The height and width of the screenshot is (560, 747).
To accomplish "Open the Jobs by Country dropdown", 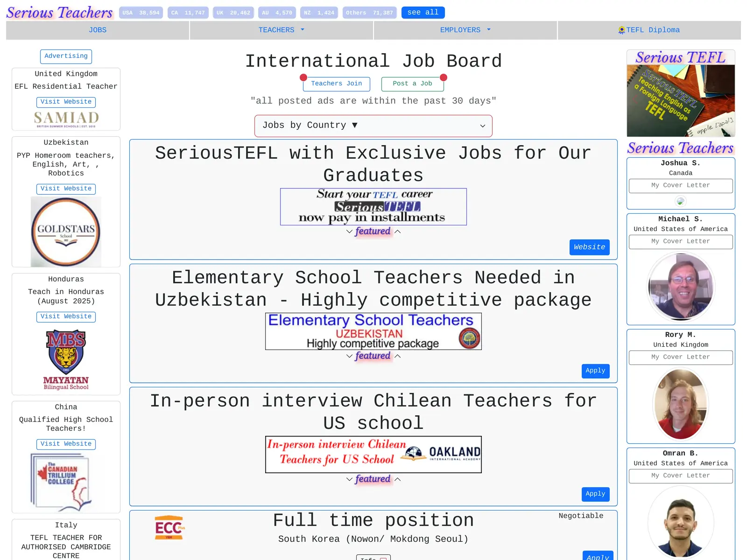I will pyautogui.click(x=373, y=126).
